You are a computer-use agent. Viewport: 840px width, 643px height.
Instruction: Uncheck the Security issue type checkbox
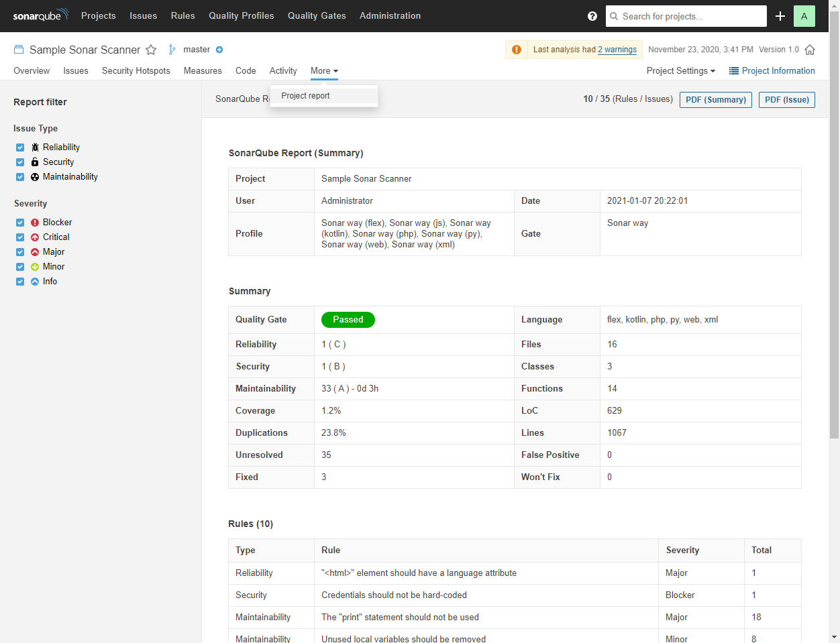pyautogui.click(x=20, y=162)
